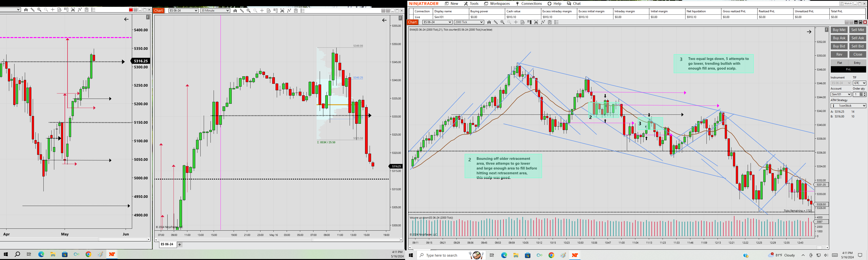Click Sell Mkt button
This screenshot has height=260, width=868.
coord(858,30)
